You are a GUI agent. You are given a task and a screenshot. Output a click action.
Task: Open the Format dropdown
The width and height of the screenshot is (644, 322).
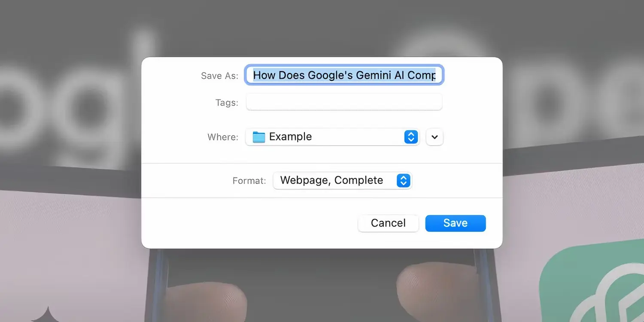(343, 181)
